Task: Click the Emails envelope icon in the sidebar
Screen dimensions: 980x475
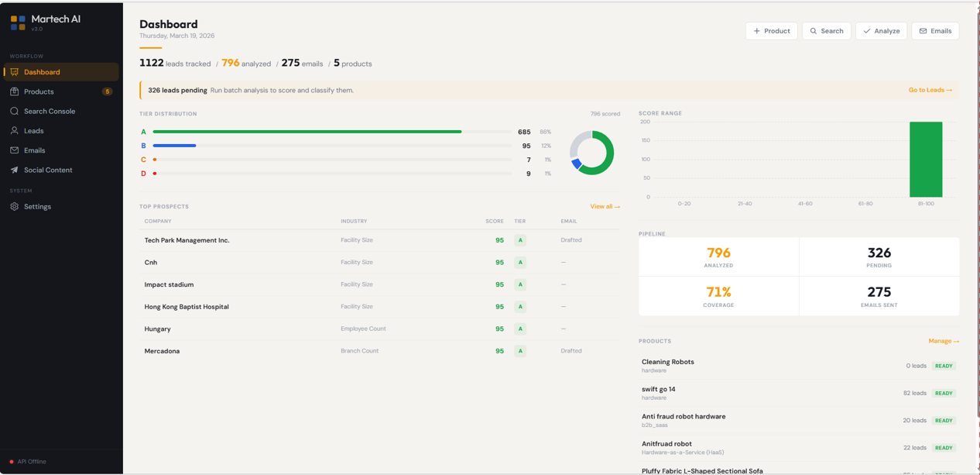Action: pos(14,150)
